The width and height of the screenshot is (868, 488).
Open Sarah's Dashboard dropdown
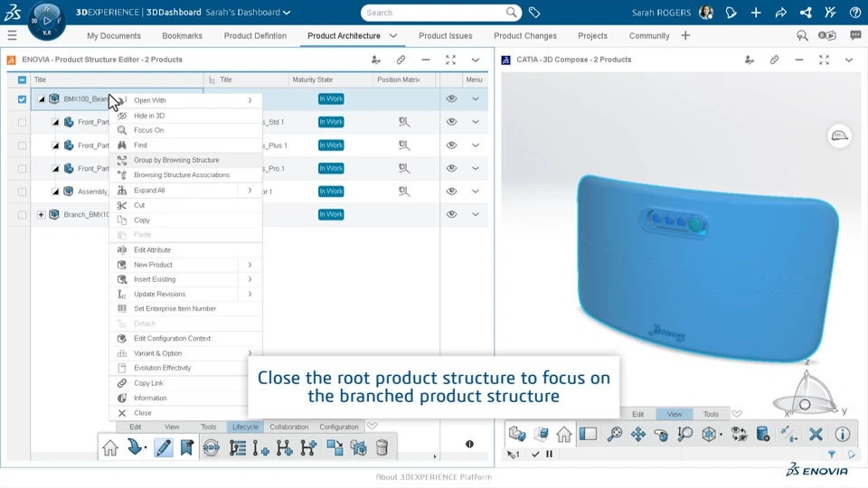tap(287, 12)
